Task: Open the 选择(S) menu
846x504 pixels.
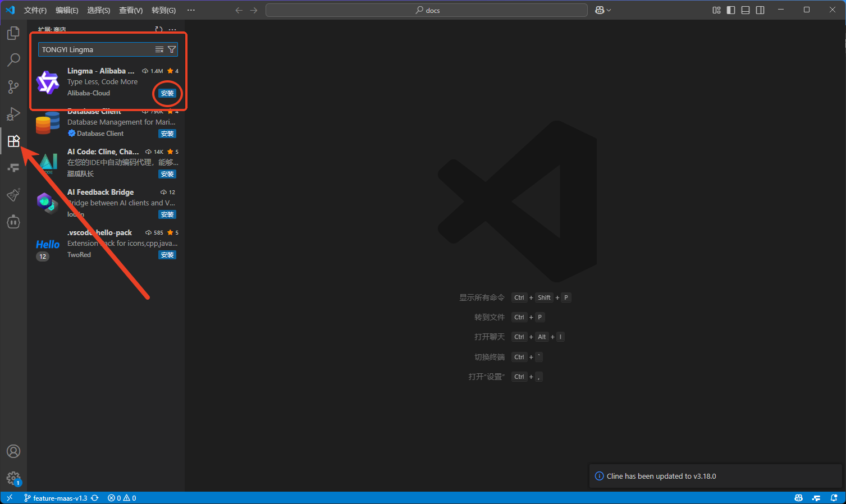Action: [x=99, y=10]
